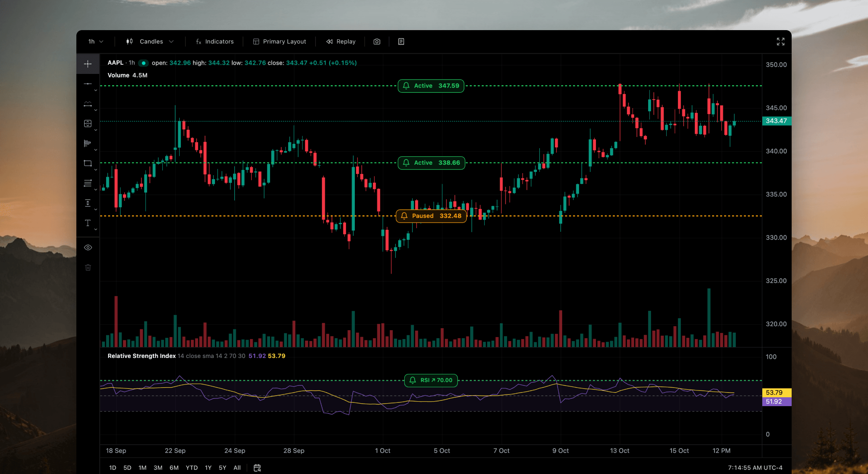Open the Primary Layout menu
The height and width of the screenshot is (474, 868).
(279, 41)
